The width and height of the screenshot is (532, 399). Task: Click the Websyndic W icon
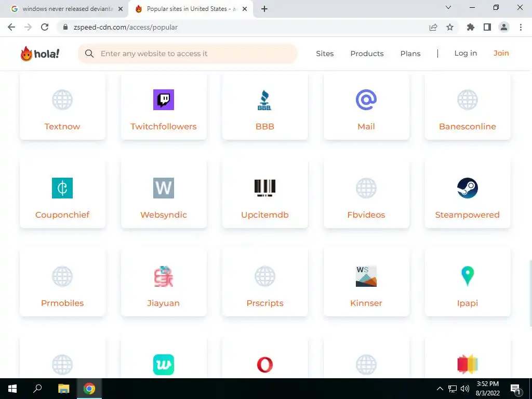pos(164,188)
